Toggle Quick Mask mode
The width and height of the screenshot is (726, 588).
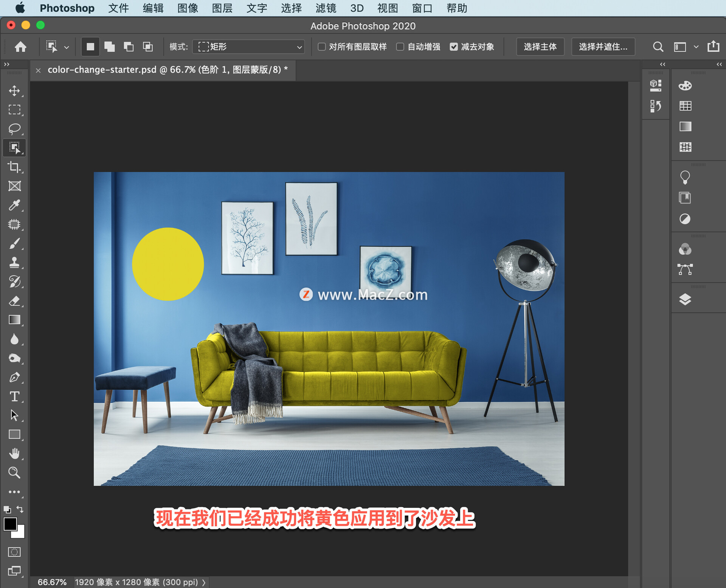point(14,552)
